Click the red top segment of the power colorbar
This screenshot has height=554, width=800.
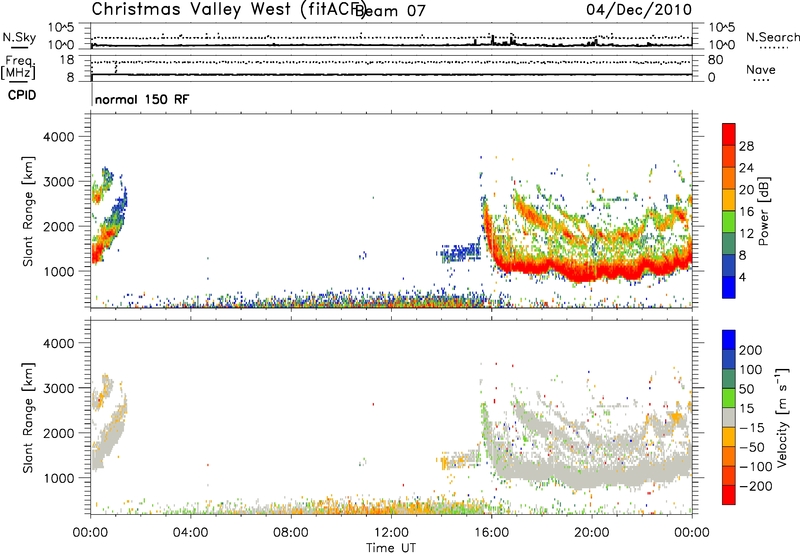(x=729, y=134)
